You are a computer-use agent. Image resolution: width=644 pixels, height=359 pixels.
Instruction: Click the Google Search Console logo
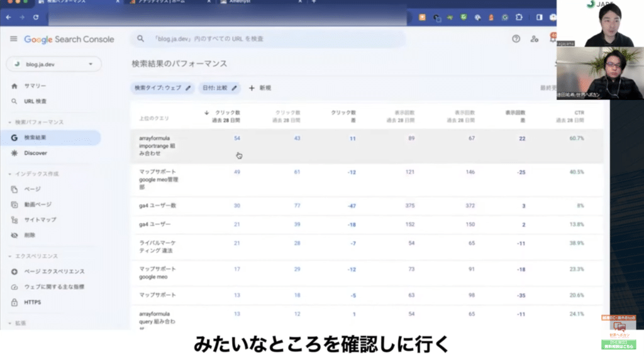(x=69, y=40)
